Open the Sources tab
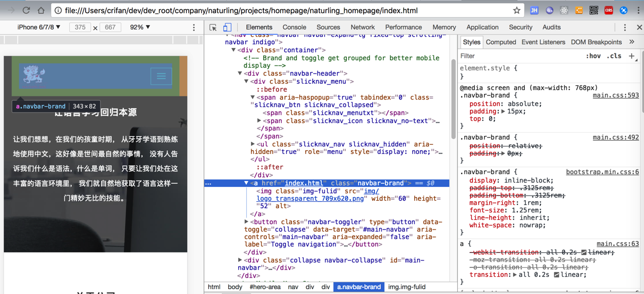The width and height of the screenshot is (644, 294). point(328,27)
